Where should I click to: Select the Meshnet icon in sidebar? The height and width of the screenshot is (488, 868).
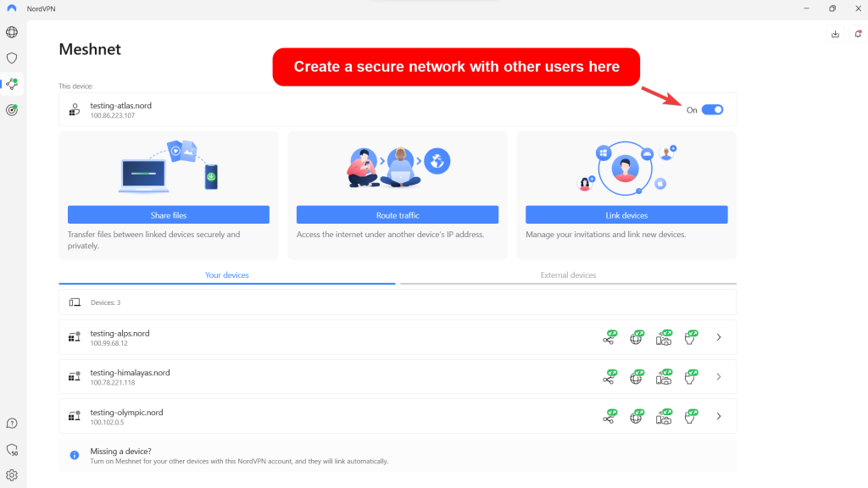tap(12, 84)
